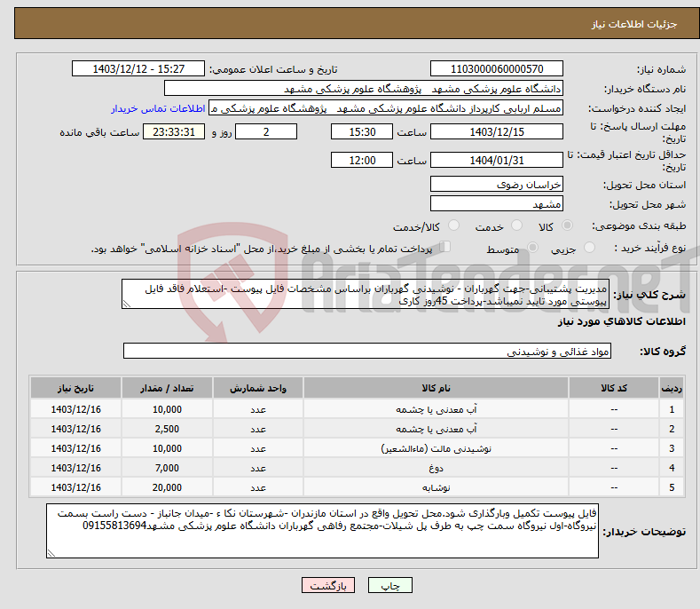The width and height of the screenshot is (700, 609).
Task: Click unit عدد in the دوغ row
Action: tap(258, 468)
